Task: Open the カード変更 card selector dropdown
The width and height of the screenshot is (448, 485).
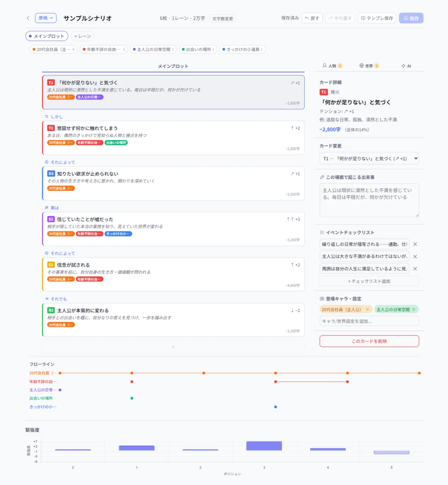Action: coord(369,158)
